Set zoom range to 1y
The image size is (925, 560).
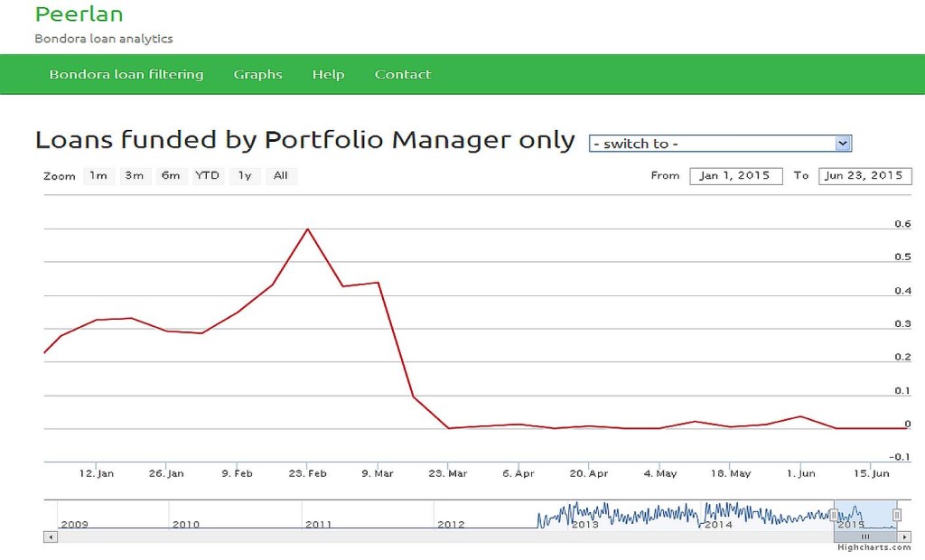coord(245,176)
